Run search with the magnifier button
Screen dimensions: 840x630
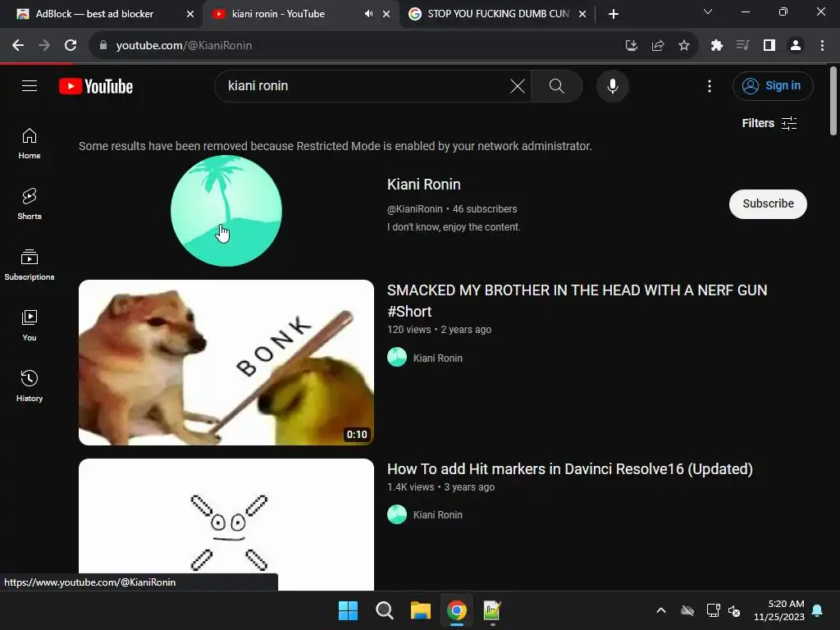pyautogui.click(x=557, y=85)
